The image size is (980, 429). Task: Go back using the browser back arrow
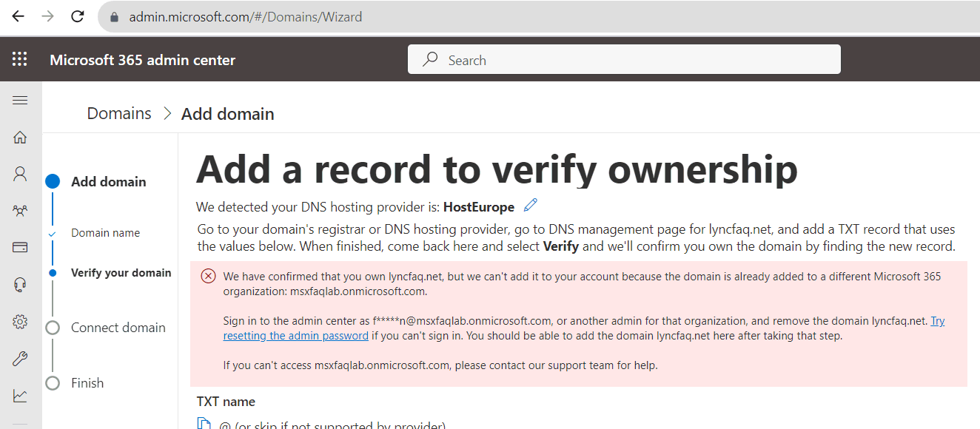[x=18, y=16]
